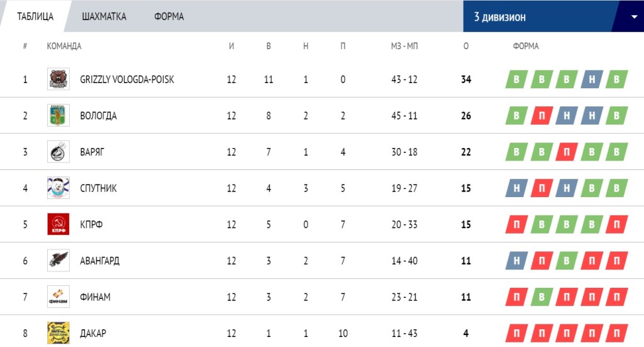
Task: Click the Grizzly Vologda-Poisk bear logo
Action: [x=58, y=79]
